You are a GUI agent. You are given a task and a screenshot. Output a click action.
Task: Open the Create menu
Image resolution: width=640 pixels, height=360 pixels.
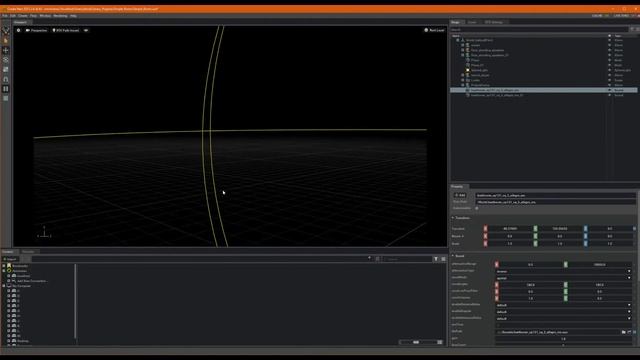click(x=23, y=16)
